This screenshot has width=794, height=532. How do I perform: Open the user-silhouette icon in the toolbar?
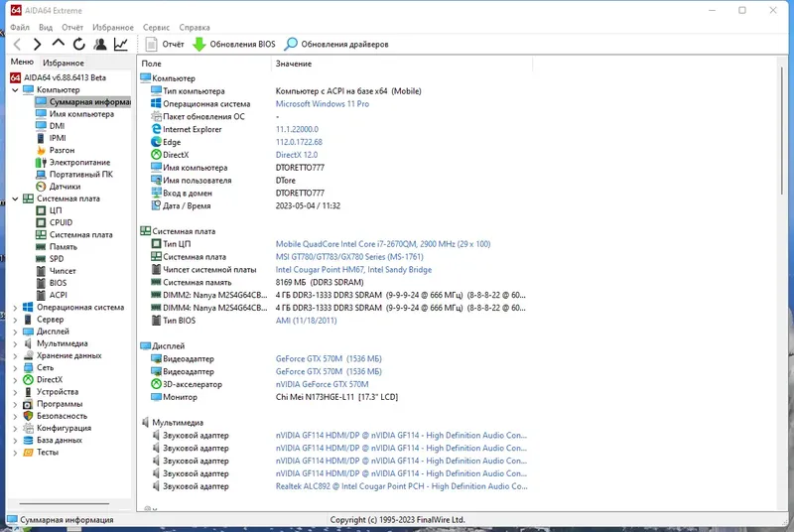100,45
